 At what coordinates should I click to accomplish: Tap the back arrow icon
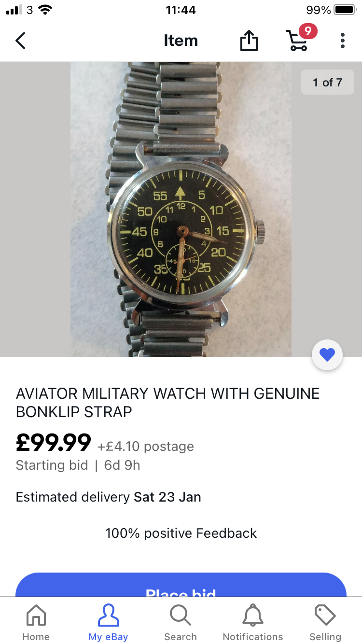tap(20, 41)
